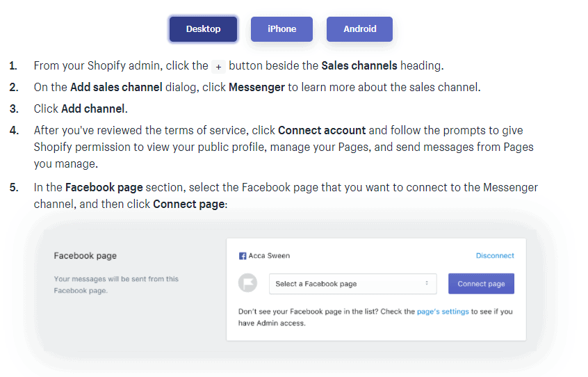Image resolution: width=588 pixels, height=377 pixels.
Task: Switch to the iPhone tab
Action: (x=281, y=29)
